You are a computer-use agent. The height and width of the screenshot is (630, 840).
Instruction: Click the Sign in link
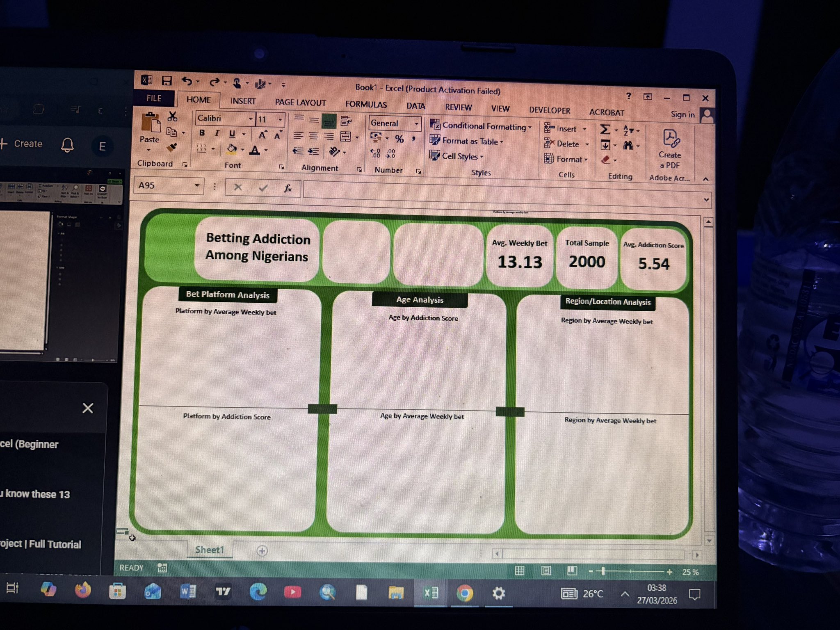tap(682, 114)
